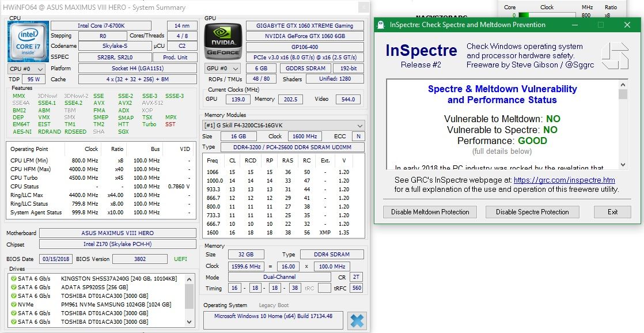The width and height of the screenshot is (644, 333).
Task: Click drives list scroll down arrow
Action: coord(189,322)
